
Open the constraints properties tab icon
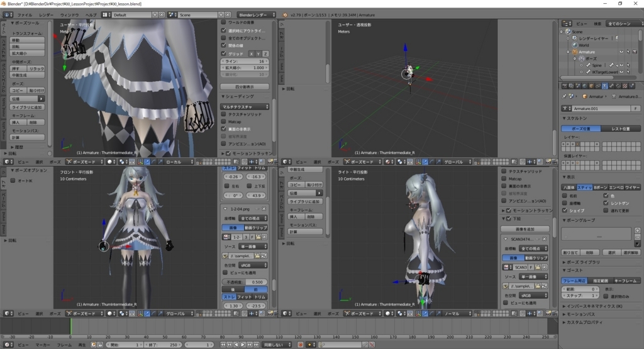tap(598, 86)
